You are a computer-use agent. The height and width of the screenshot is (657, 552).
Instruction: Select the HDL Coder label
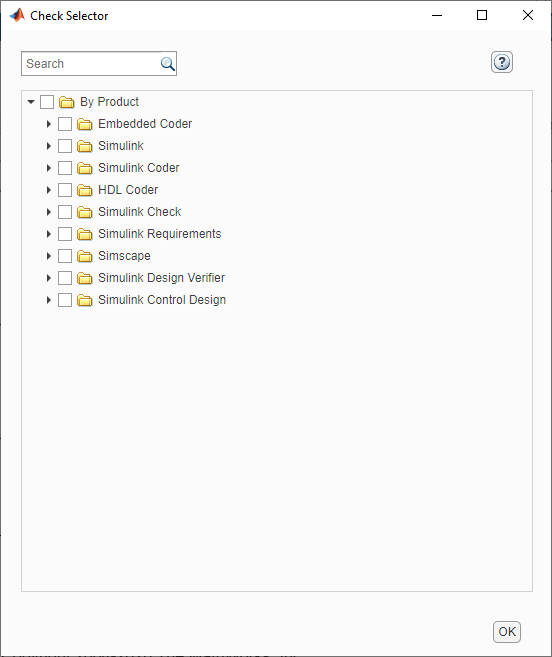click(128, 190)
